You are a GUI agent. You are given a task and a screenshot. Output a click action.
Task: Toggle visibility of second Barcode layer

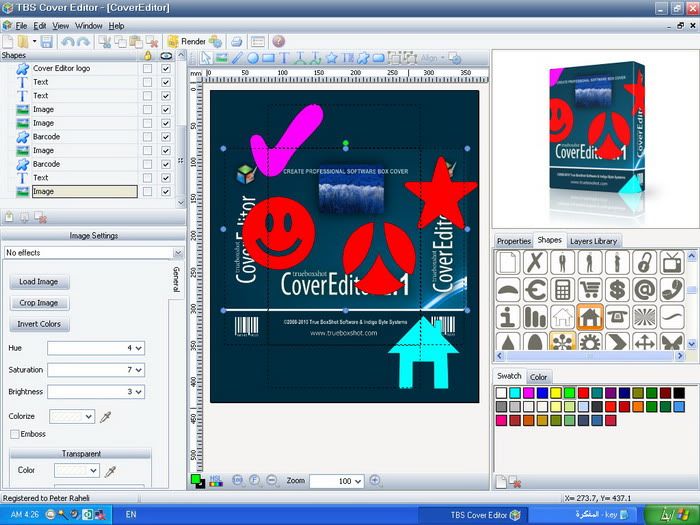coord(166,164)
